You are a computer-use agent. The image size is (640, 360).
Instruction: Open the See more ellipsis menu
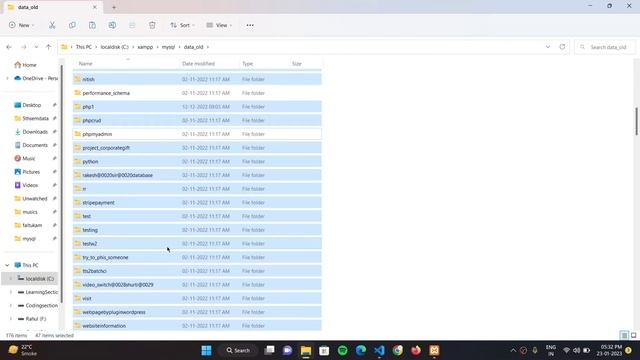[x=250, y=25]
